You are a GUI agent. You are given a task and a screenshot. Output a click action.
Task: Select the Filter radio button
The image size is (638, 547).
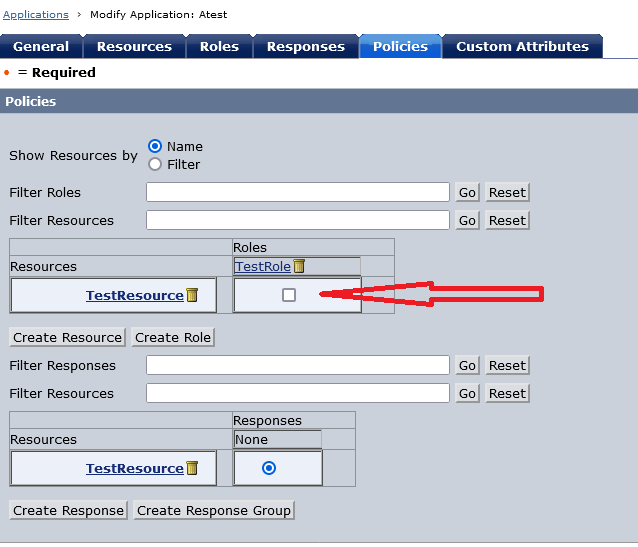pos(155,164)
